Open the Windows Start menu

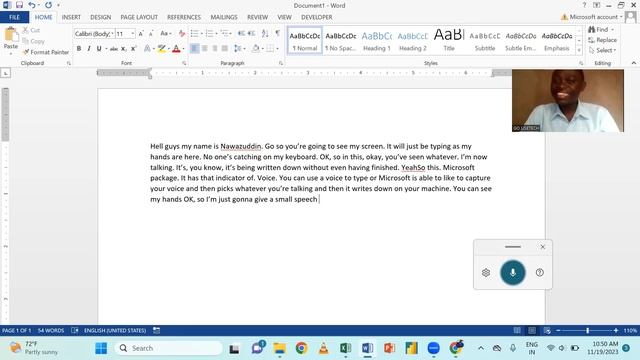click(x=101, y=348)
